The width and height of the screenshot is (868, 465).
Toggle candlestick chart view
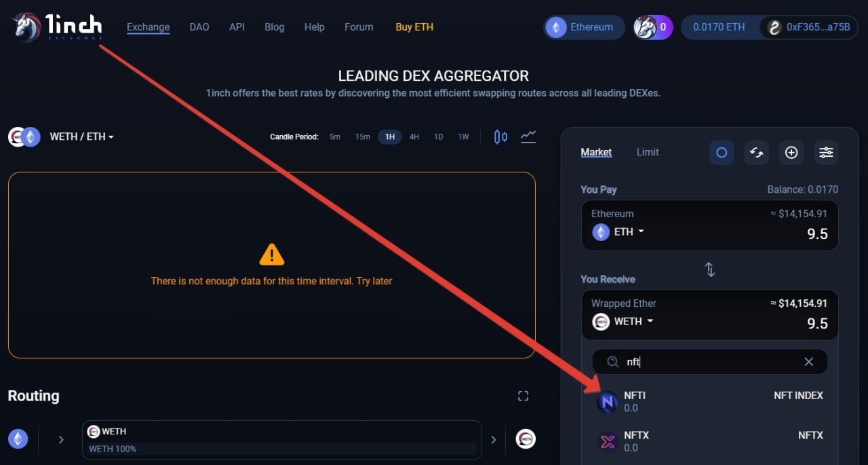(500, 137)
